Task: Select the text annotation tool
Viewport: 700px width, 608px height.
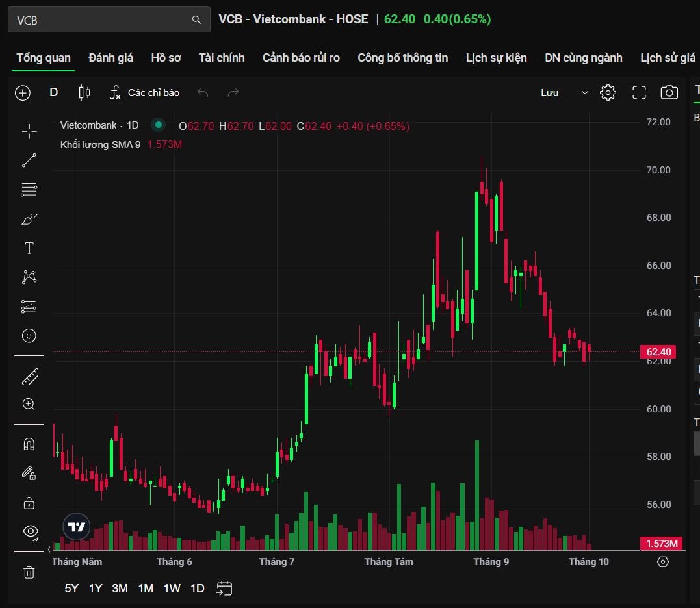Action: (29, 248)
